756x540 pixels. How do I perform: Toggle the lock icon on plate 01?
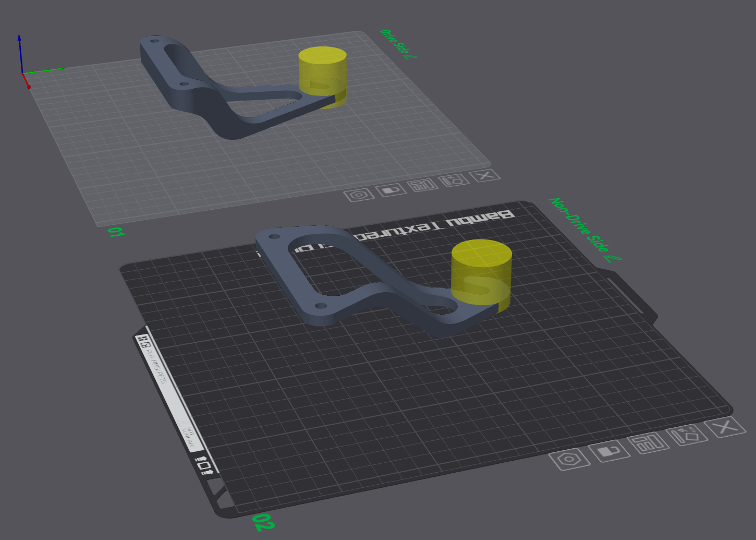pos(391,190)
